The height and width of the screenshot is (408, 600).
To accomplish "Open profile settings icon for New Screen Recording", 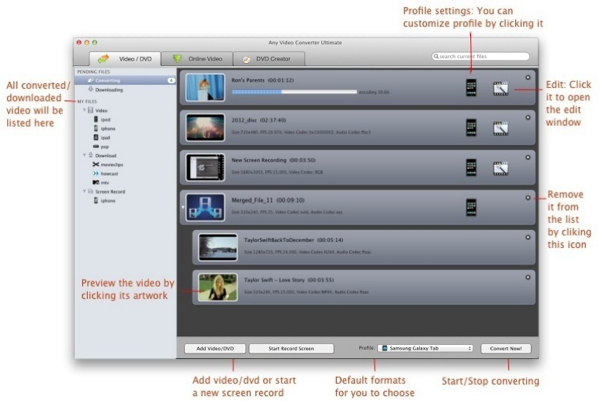I will [471, 167].
